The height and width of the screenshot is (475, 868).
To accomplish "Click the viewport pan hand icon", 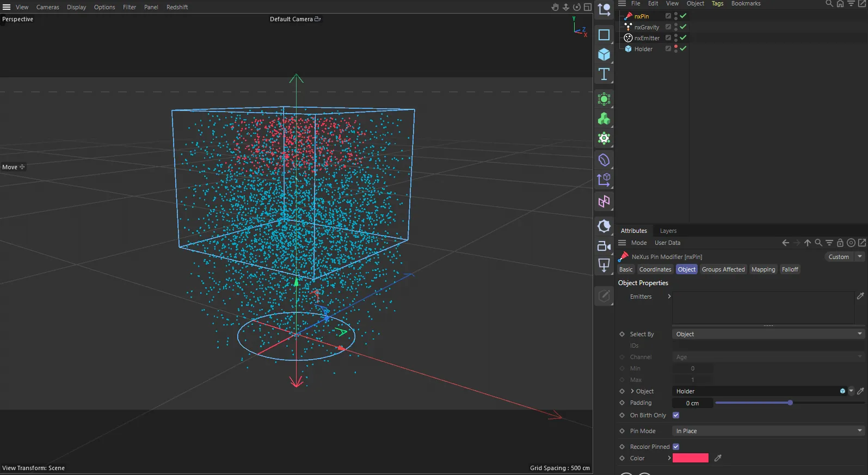I will [555, 7].
